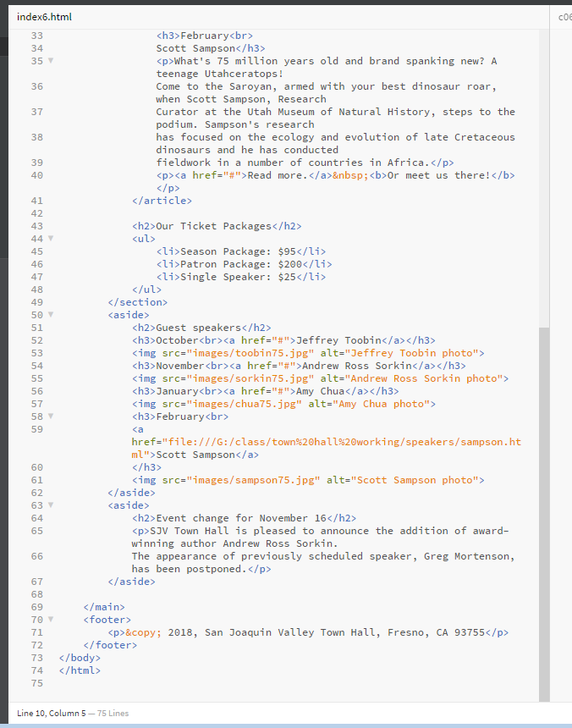Click the closing </main> tag on line 69
Screen dimensions: 572x728
[x=104, y=607]
